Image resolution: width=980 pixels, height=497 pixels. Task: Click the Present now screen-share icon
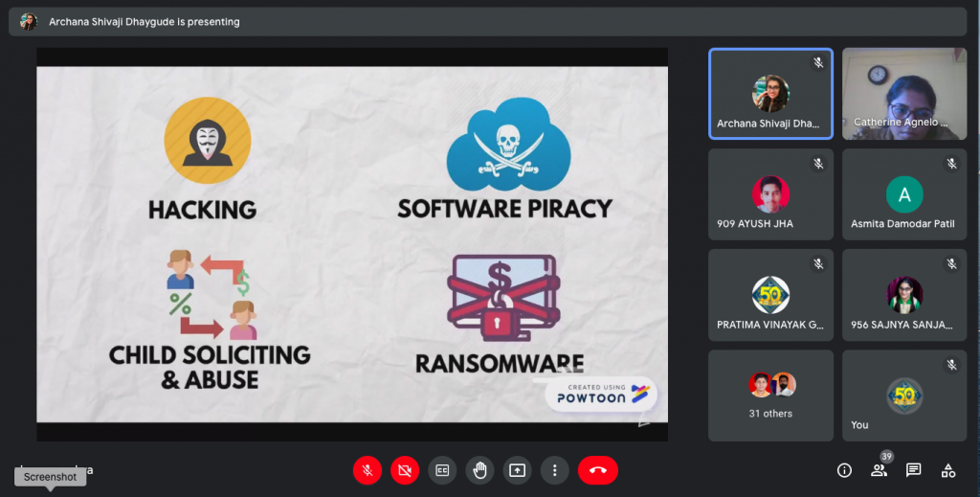[518, 470]
